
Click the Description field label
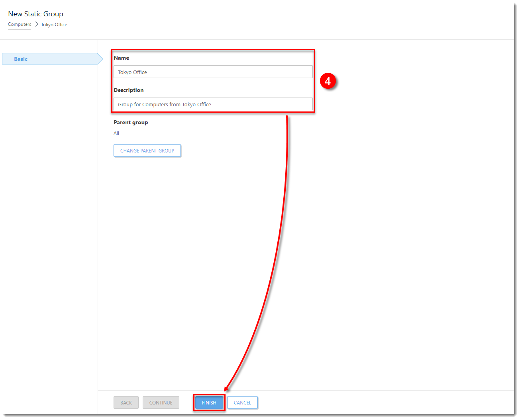[x=129, y=90]
